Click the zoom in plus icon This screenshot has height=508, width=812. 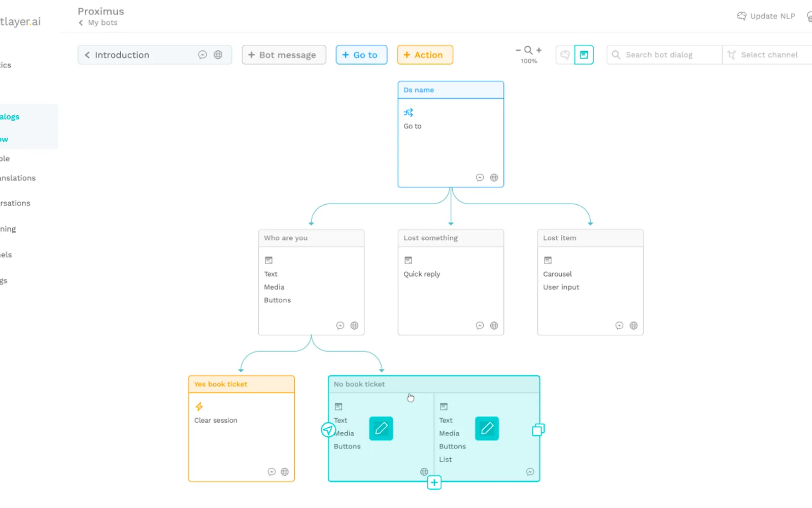[539, 50]
